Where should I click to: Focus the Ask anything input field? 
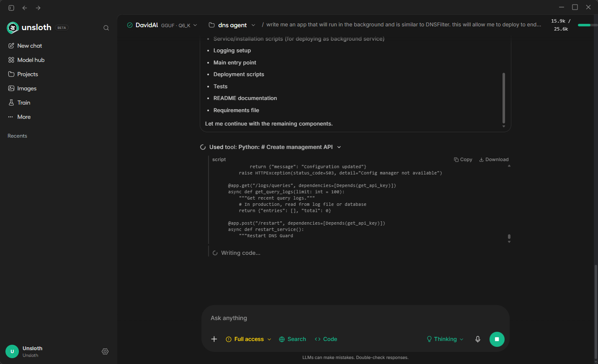point(355,318)
